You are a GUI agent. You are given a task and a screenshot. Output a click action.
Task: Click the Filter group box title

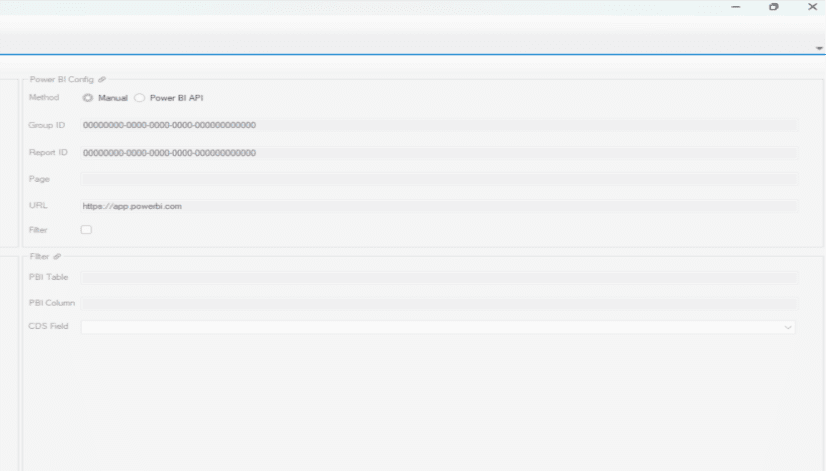click(39, 256)
